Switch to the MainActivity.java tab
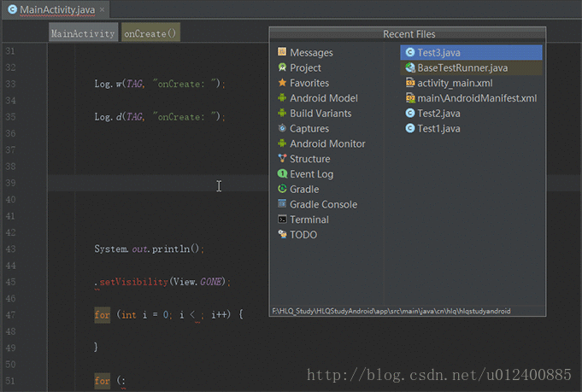This screenshot has height=392, width=582. pos(57,9)
